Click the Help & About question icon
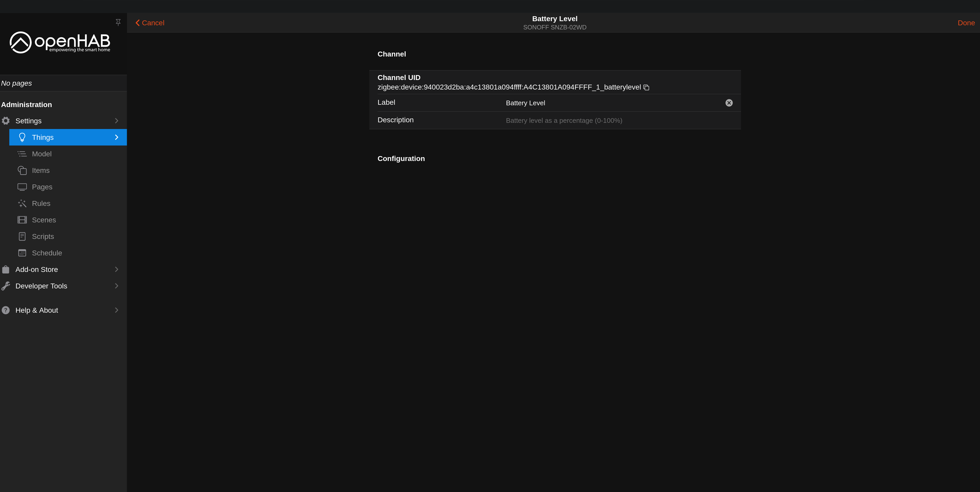This screenshot has width=980, height=492. coord(6,310)
